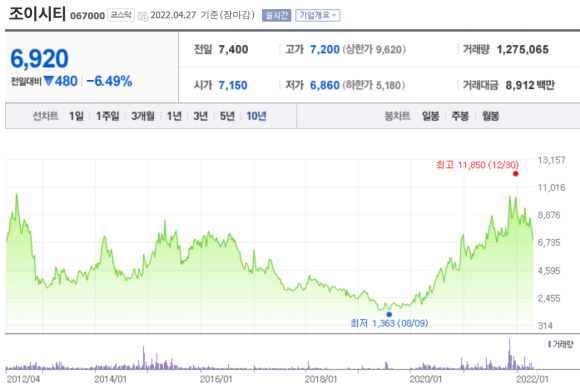Click the 2020/01 axis label

(426, 379)
